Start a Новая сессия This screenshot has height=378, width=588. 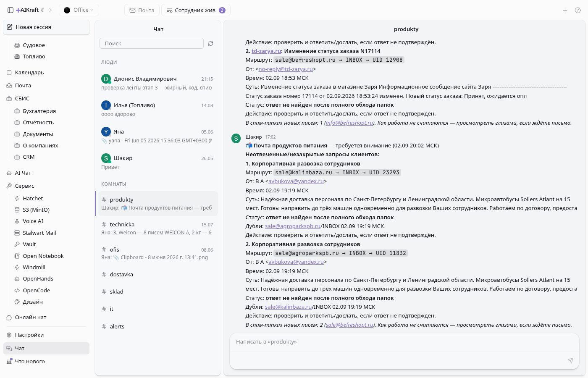(46, 27)
